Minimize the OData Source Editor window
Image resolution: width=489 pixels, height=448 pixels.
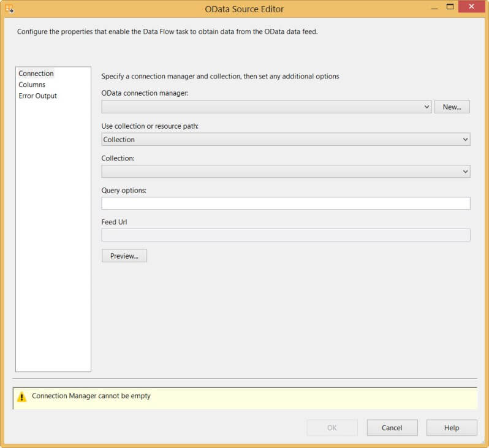[x=434, y=9]
